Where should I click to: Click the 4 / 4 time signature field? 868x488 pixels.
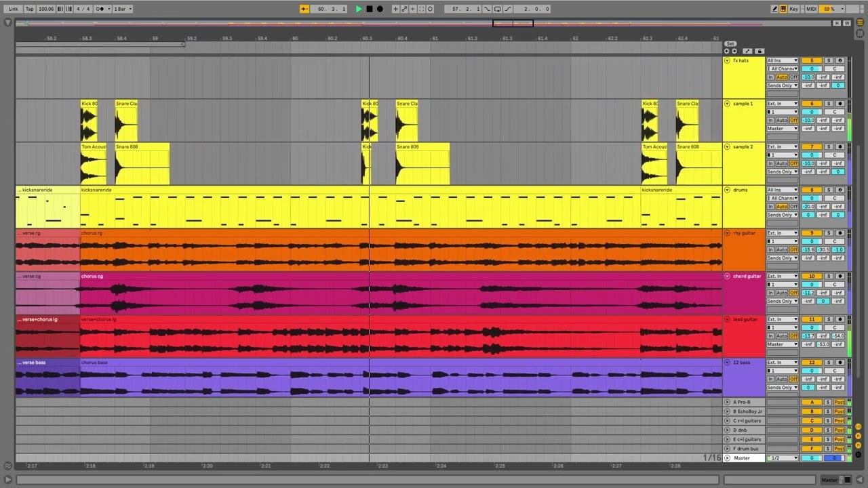pyautogui.click(x=83, y=9)
